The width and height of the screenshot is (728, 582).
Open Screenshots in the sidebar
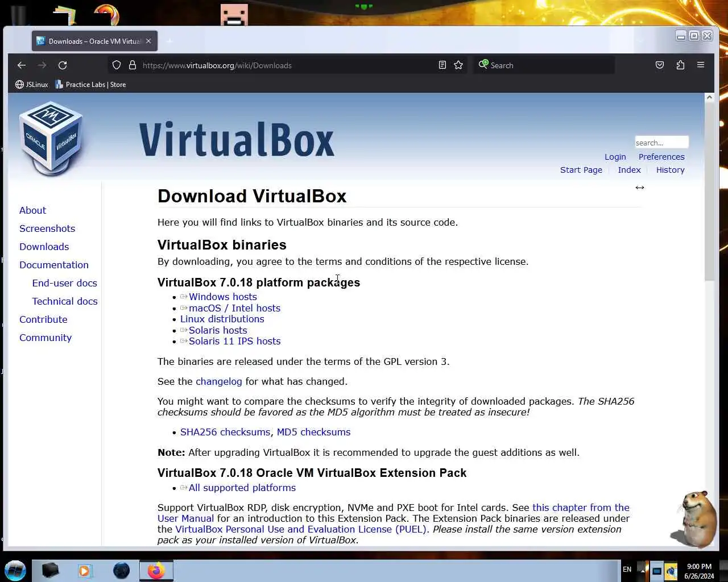(x=47, y=228)
